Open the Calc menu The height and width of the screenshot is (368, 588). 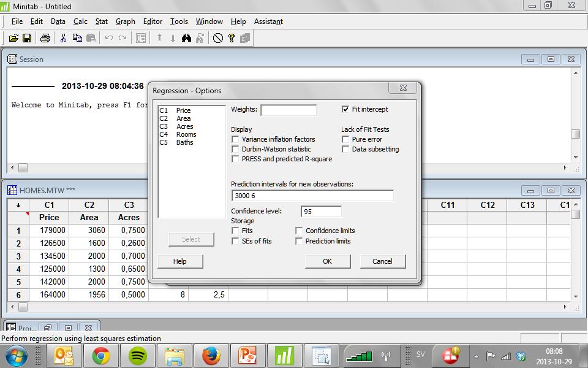coord(80,21)
